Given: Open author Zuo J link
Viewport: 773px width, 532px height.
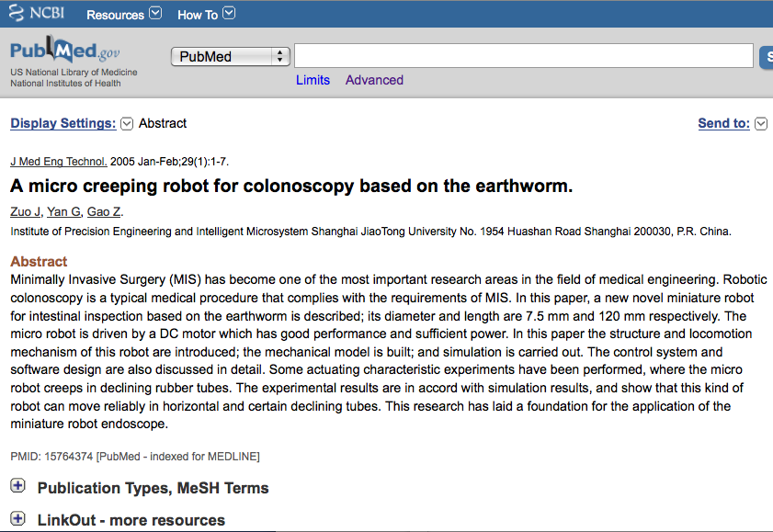Looking at the screenshot, I should point(26,212).
